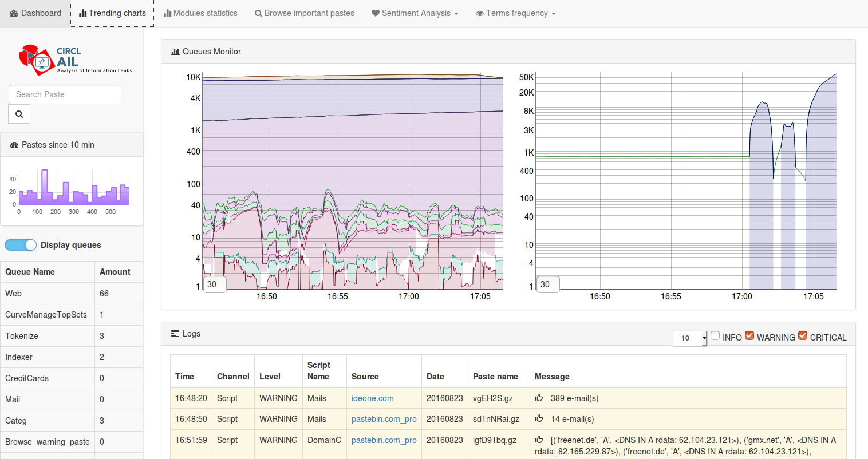Enable the INFO log checkbox

coord(715,336)
